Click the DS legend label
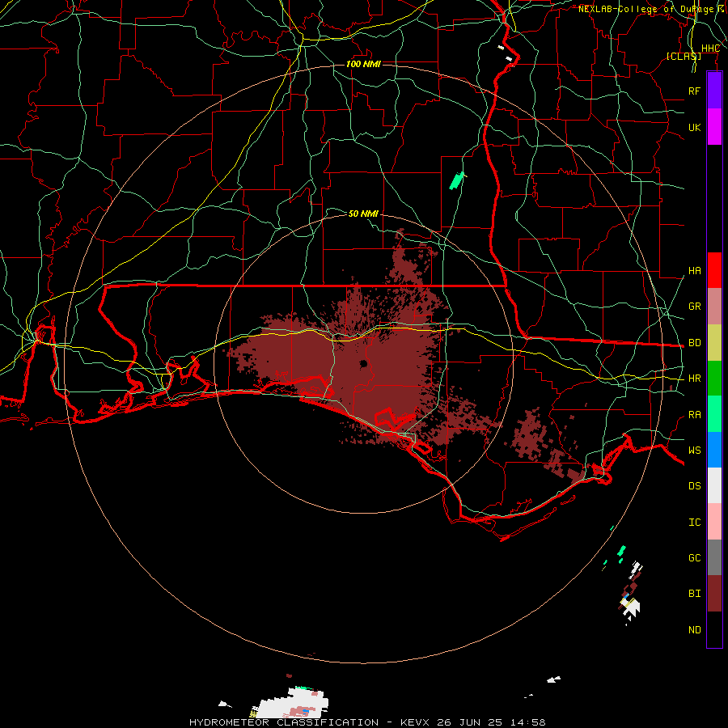 click(695, 486)
